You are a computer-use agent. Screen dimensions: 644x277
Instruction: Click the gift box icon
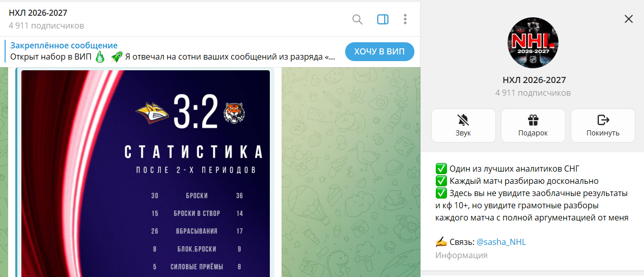[533, 120]
